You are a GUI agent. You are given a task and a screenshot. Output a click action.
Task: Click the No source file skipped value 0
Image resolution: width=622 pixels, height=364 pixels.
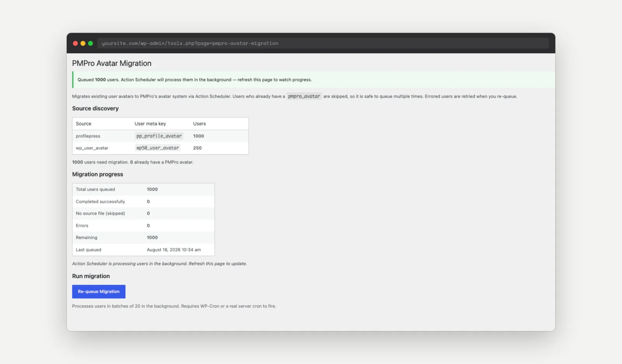point(148,213)
